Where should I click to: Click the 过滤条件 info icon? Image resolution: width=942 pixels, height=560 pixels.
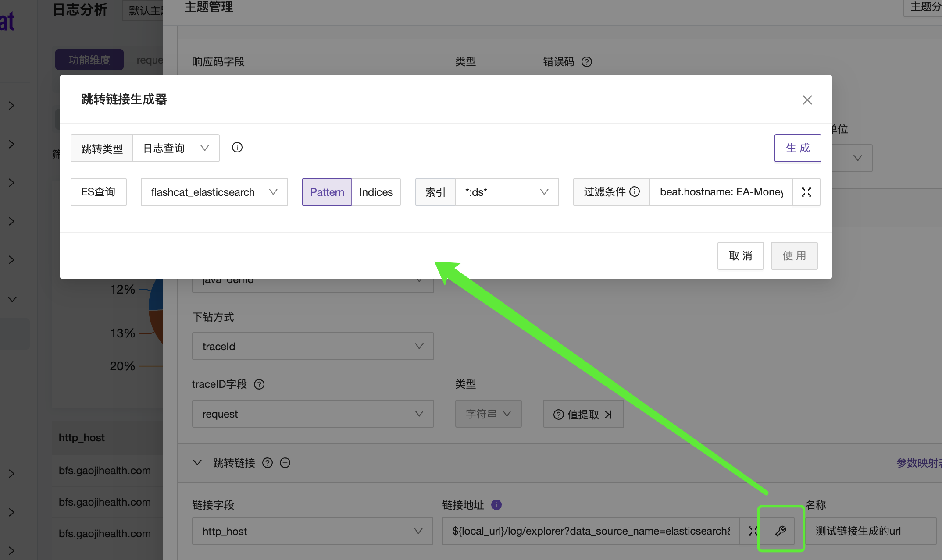(x=635, y=191)
